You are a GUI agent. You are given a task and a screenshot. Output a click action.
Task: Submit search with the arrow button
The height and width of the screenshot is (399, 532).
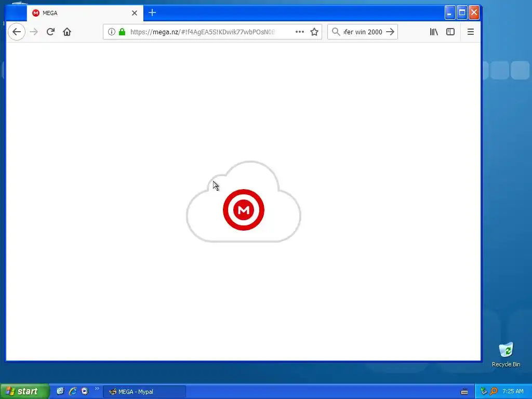391,32
